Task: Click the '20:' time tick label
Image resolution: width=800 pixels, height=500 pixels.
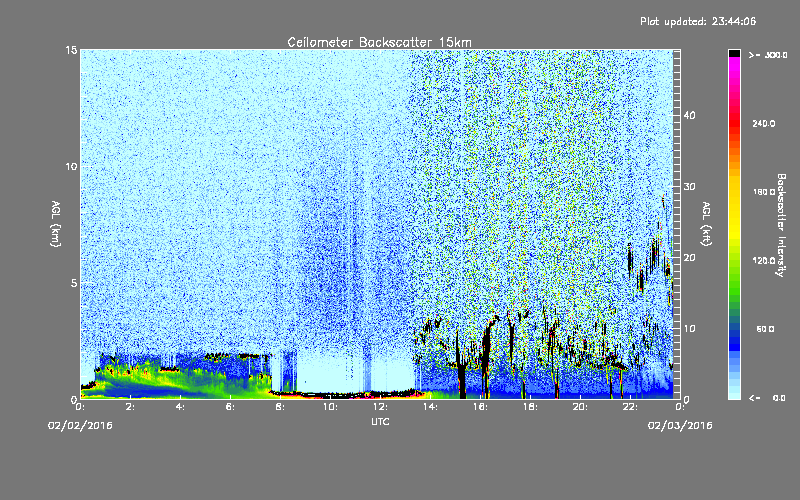Action: [x=580, y=407]
